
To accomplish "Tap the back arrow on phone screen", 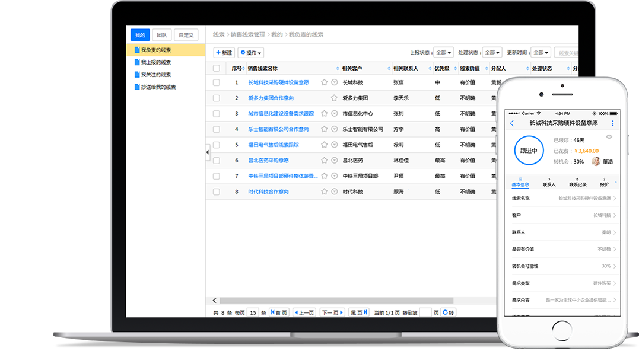I will click(512, 123).
